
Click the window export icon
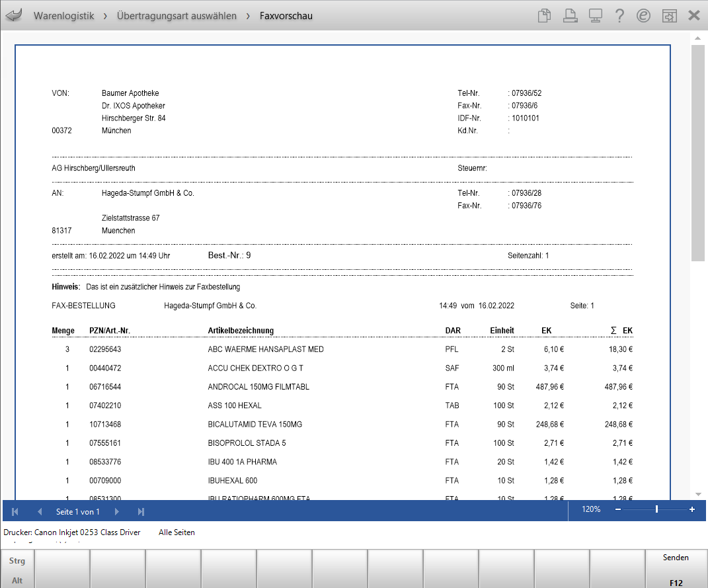(669, 15)
